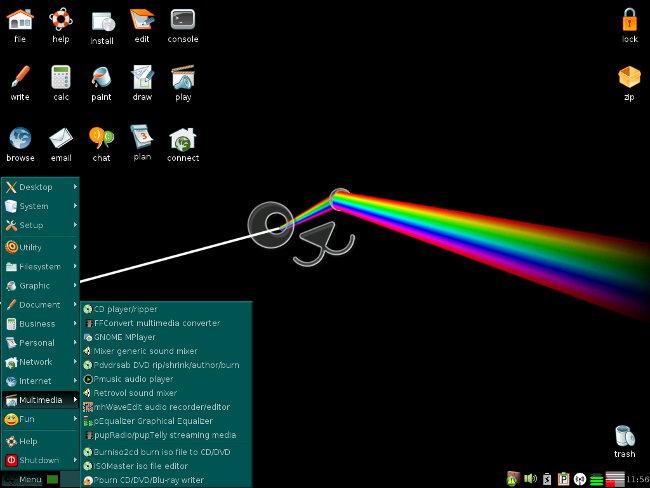Expand the System submenu

click(x=41, y=206)
